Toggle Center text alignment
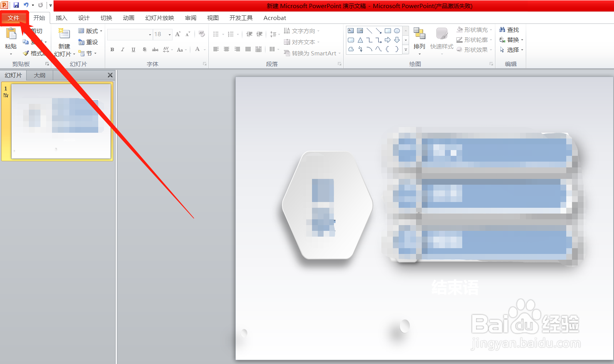This screenshot has width=614, height=364. pyautogui.click(x=226, y=49)
